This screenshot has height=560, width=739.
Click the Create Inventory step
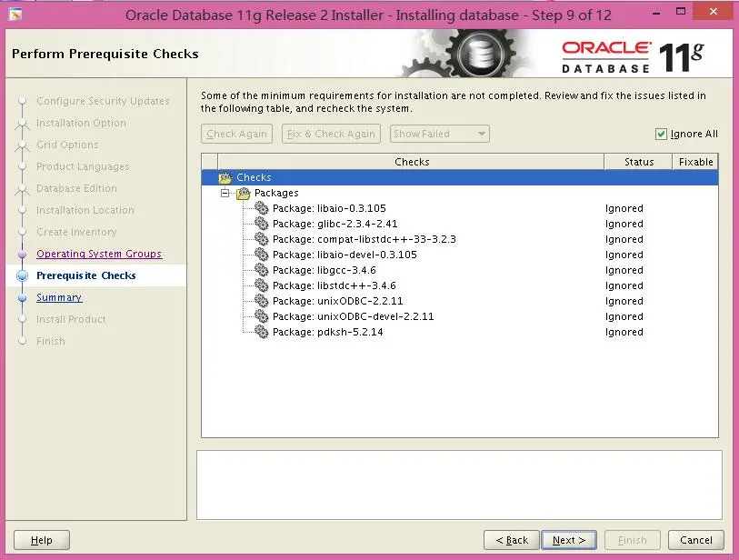pyautogui.click(x=76, y=232)
